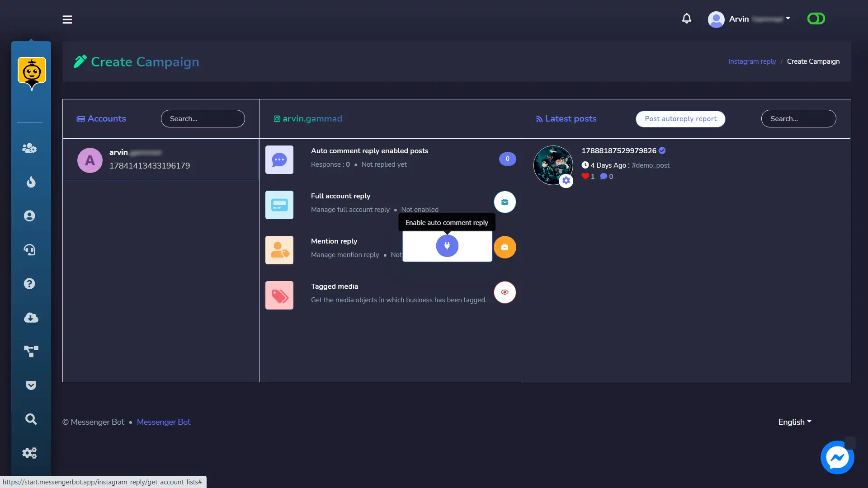Screen dimensions: 868x488
Task: Select the Instagram reply breadcrumb link
Action: click(x=752, y=61)
